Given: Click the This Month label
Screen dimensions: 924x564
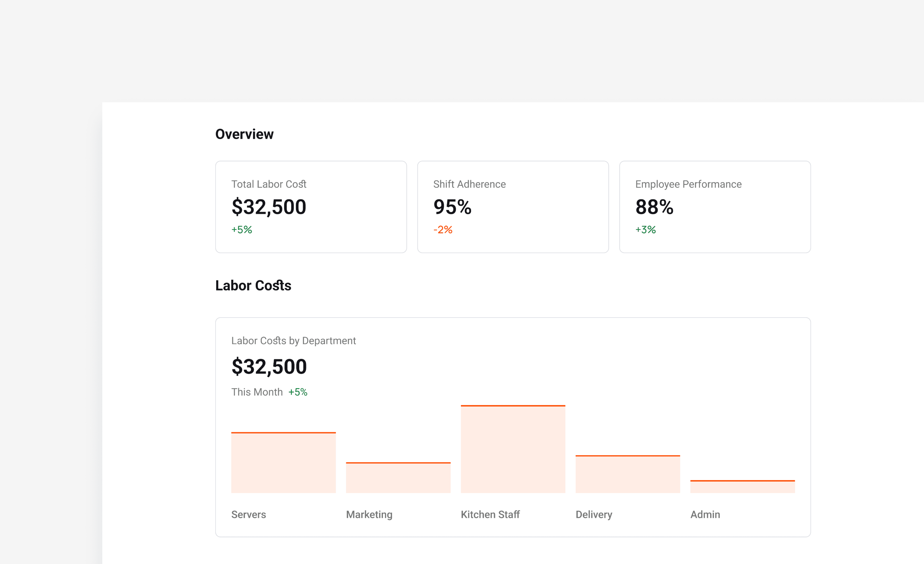Looking at the screenshot, I should pos(257,392).
